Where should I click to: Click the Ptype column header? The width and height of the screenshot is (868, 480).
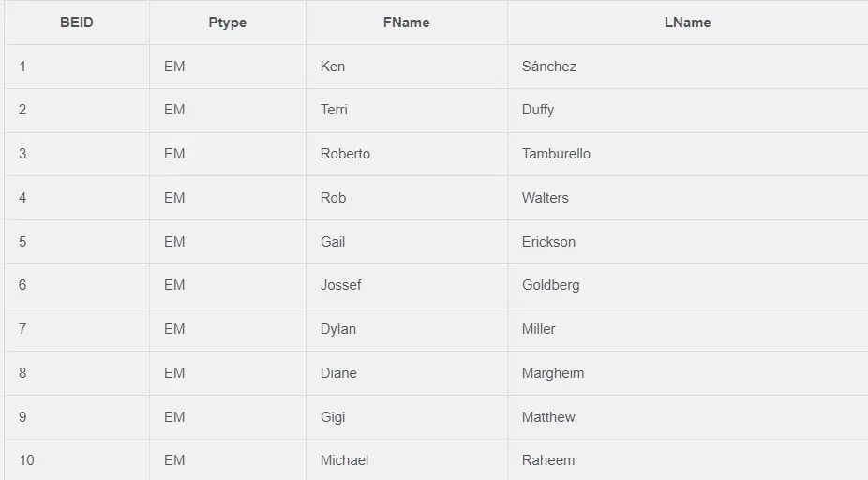click(228, 22)
